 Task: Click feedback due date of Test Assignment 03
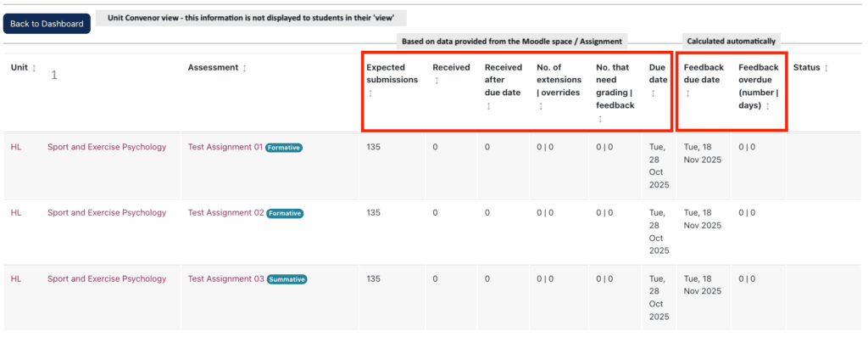[703, 285]
